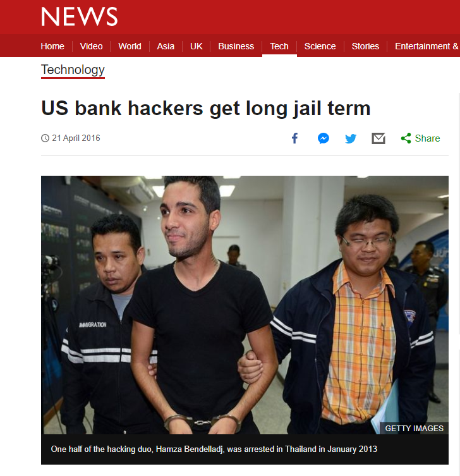Click the article's main photo
The width and height of the screenshot is (460, 476).
(245, 305)
